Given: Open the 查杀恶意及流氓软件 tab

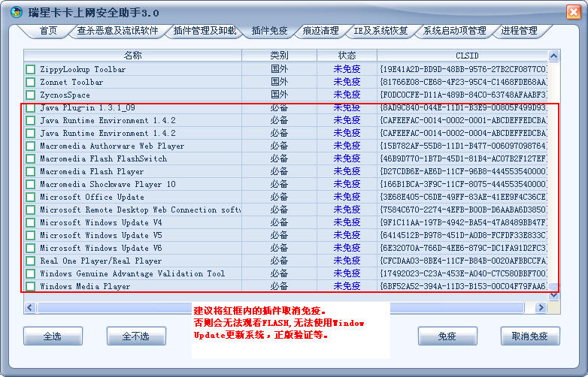Looking at the screenshot, I should (117, 31).
